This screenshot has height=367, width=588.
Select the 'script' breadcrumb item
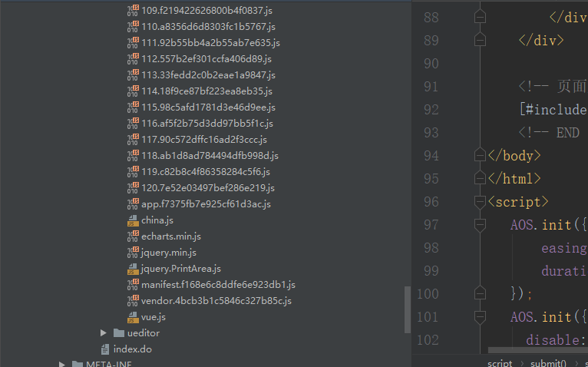click(x=500, y=363)
